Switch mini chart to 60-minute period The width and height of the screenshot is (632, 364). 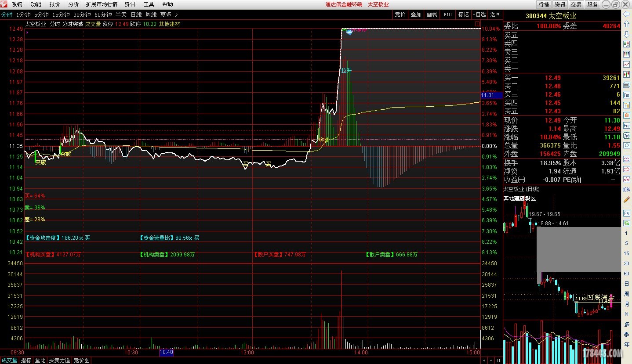(x=626, y=274)
